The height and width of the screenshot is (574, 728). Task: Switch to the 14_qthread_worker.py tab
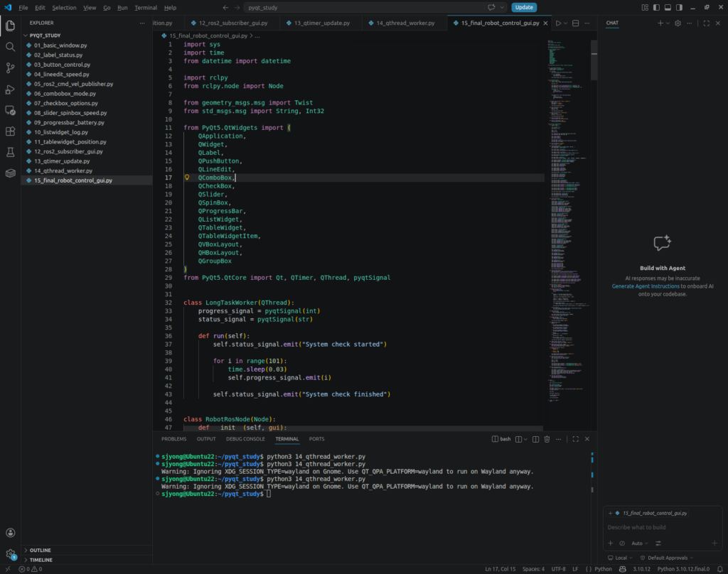pyautogui.click(x=405, y=23)
